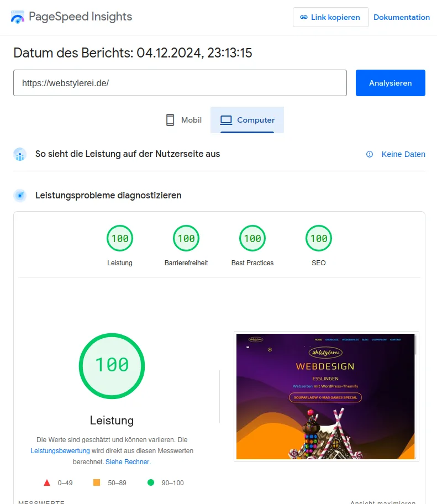Open the SEO score gauge

[319, 238]
